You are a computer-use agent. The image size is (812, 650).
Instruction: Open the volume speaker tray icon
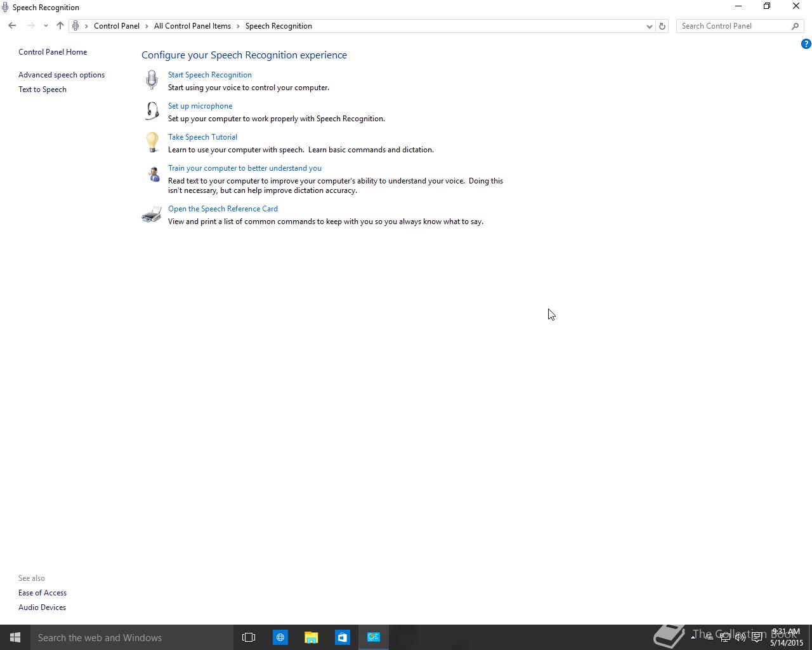740,637
